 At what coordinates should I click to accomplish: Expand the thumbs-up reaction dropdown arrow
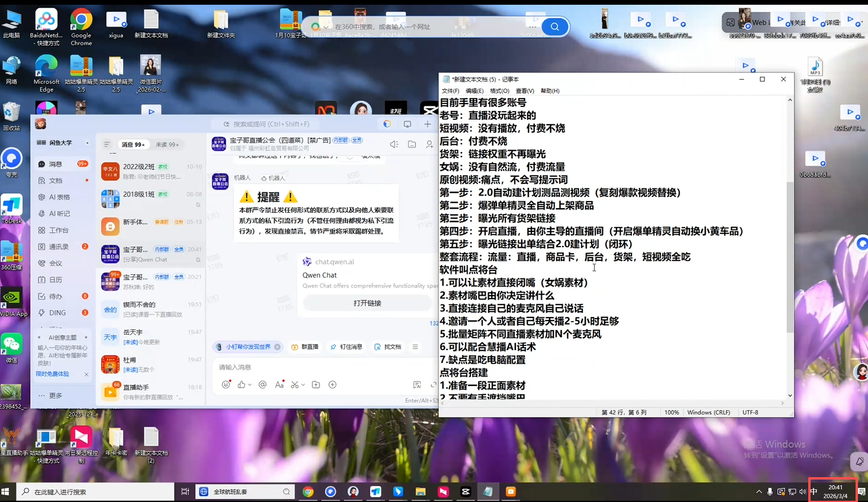point(250,385)
